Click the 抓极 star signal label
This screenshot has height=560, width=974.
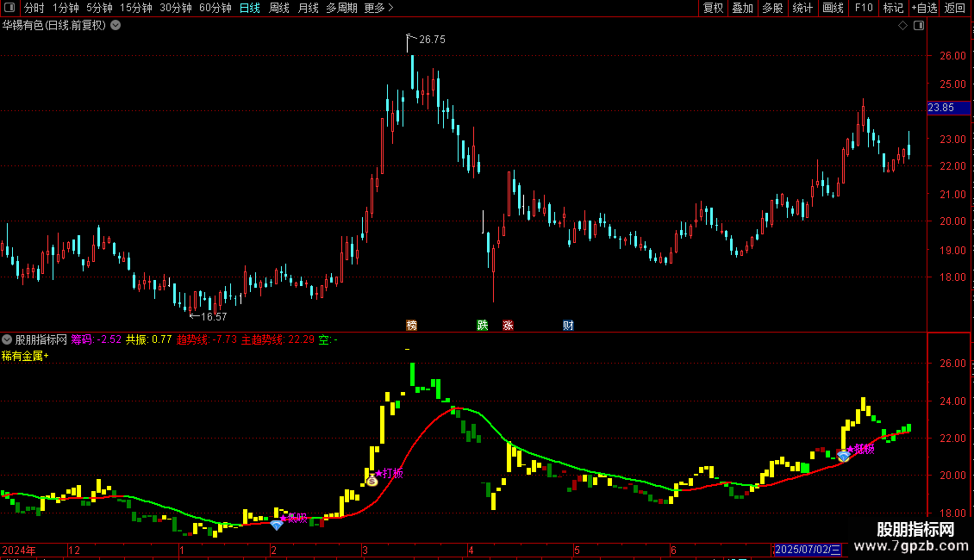[x=861, y=449]
